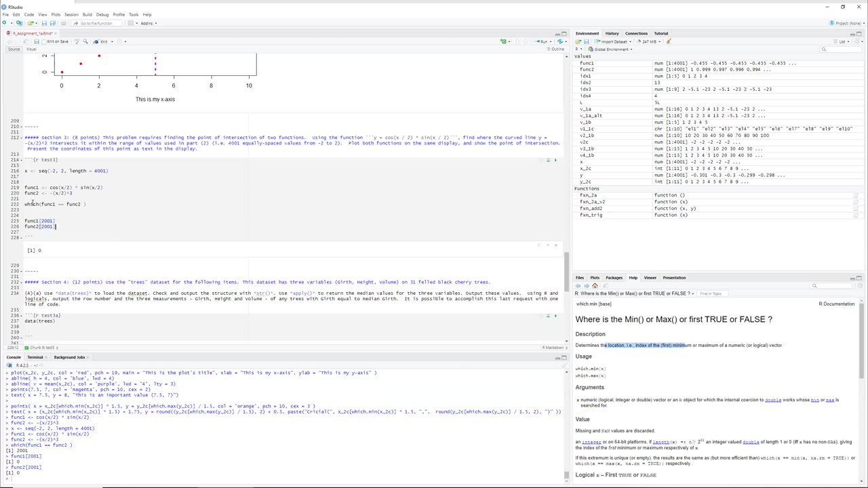Switch to the Connections tab
This screenshot has width=868, height=488.
pos(636,33)
